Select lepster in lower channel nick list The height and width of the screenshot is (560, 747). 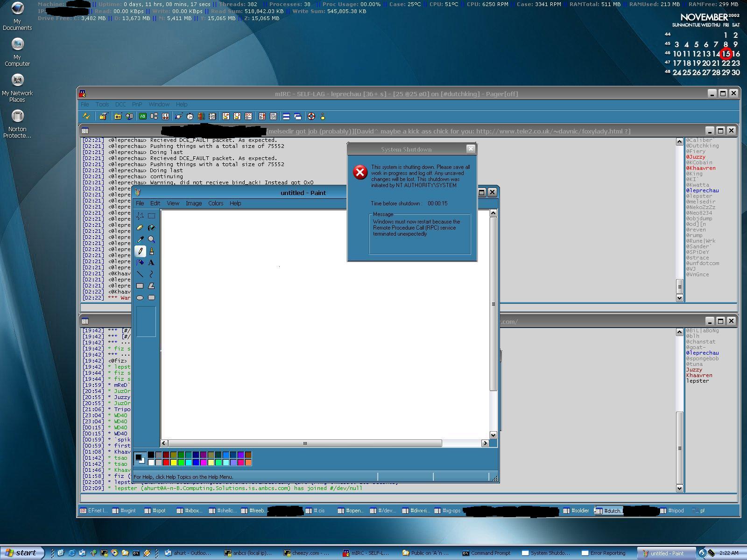697,381
